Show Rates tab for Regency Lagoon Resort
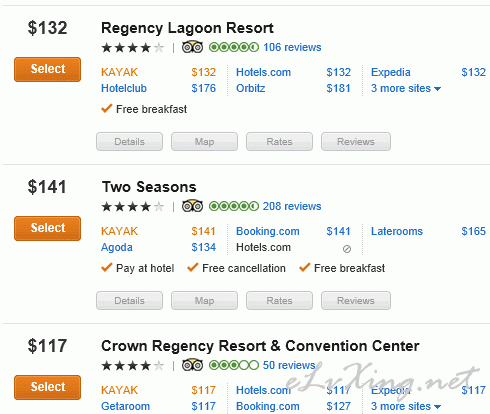This screenshot has height=414, width=490. pos(279,142)
